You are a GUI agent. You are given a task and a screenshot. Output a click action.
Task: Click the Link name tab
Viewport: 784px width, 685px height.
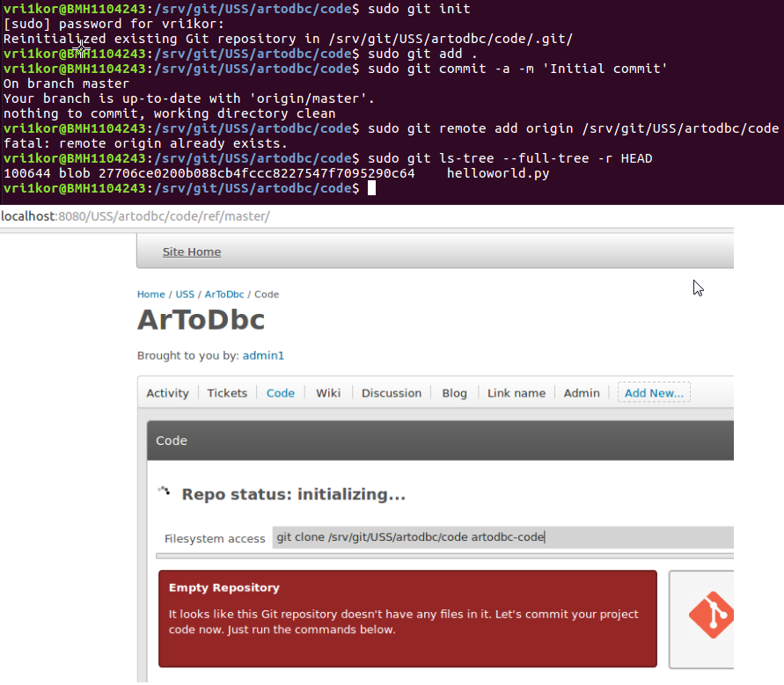point(517,393)
